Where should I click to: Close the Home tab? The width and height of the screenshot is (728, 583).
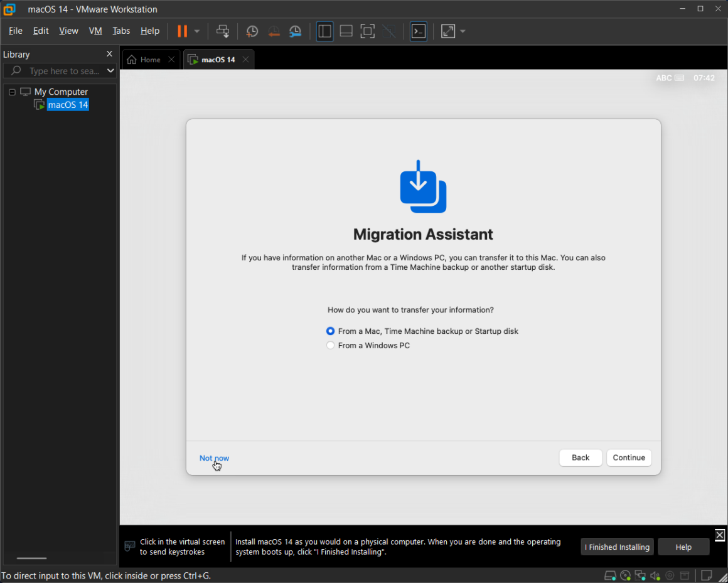click(x=171, y=60)
